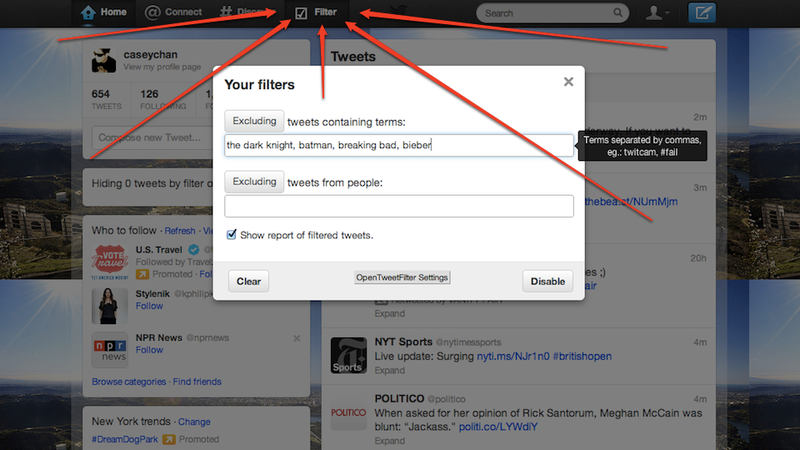Open the user account dropdown
This screenshot has height=450, width=800.
tap(657, 13)
